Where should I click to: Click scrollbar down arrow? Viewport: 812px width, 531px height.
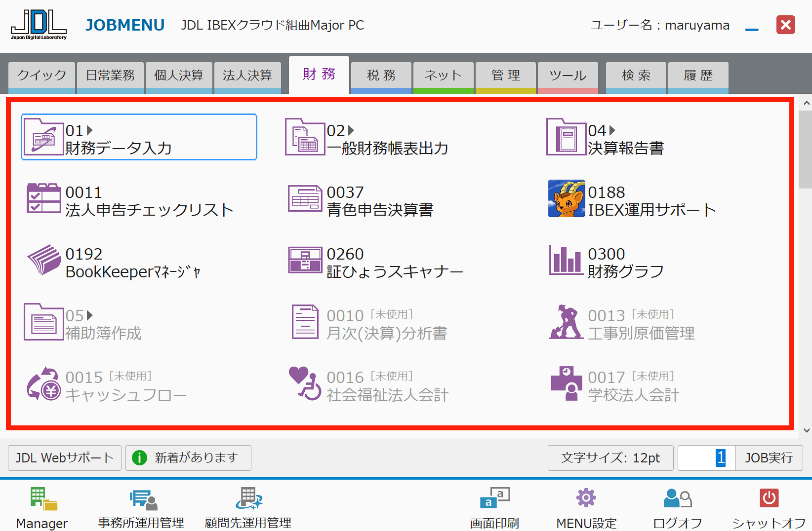tap(807, 430)
